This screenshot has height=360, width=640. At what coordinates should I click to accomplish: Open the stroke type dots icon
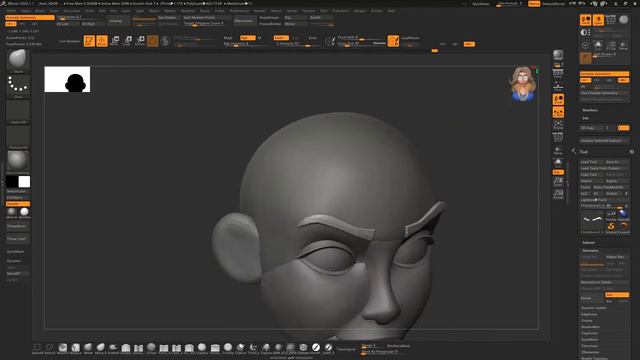[x=18, y=85]
